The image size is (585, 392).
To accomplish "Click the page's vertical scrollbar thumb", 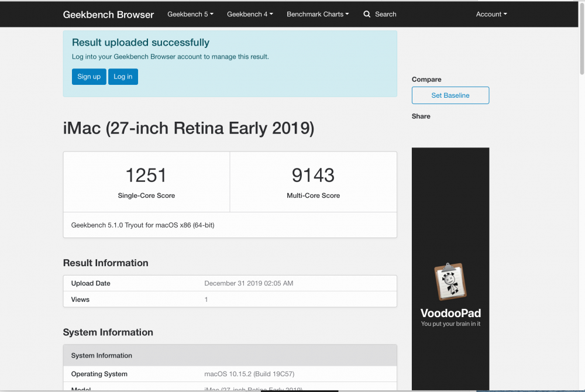I will click(582, 37).
